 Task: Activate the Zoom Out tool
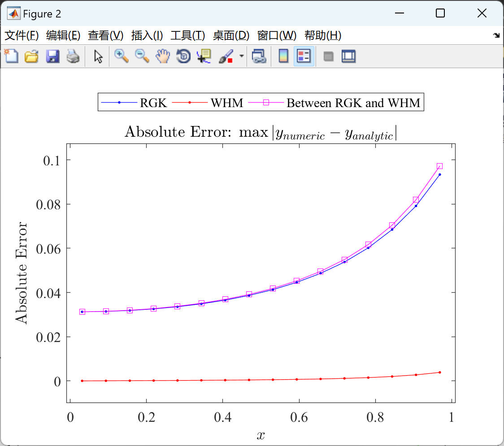tap(142, 56)
